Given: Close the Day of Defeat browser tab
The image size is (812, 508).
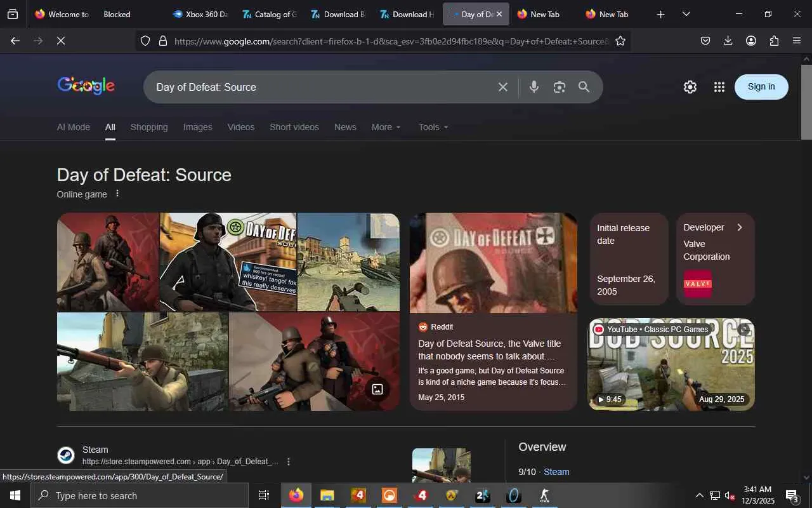Looking at the screenshot, I should click(x=499, y=14).
